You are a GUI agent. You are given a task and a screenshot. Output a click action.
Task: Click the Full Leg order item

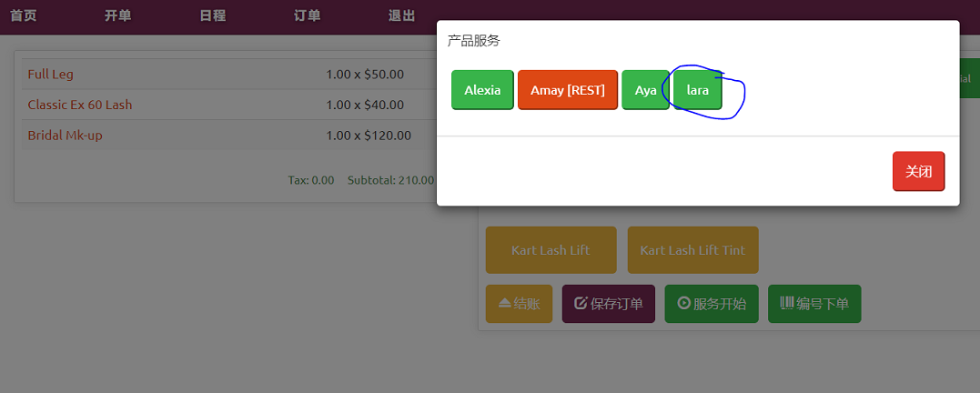pos(51,74)
